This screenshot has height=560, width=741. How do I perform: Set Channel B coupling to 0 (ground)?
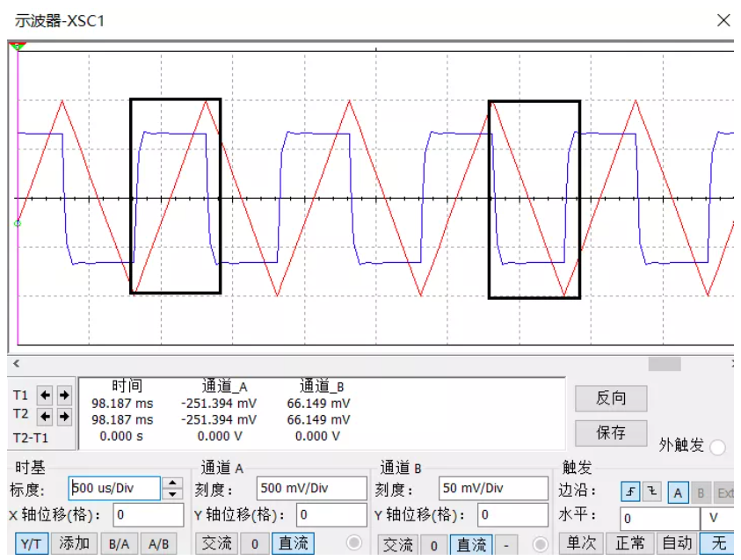pos(434,545)
